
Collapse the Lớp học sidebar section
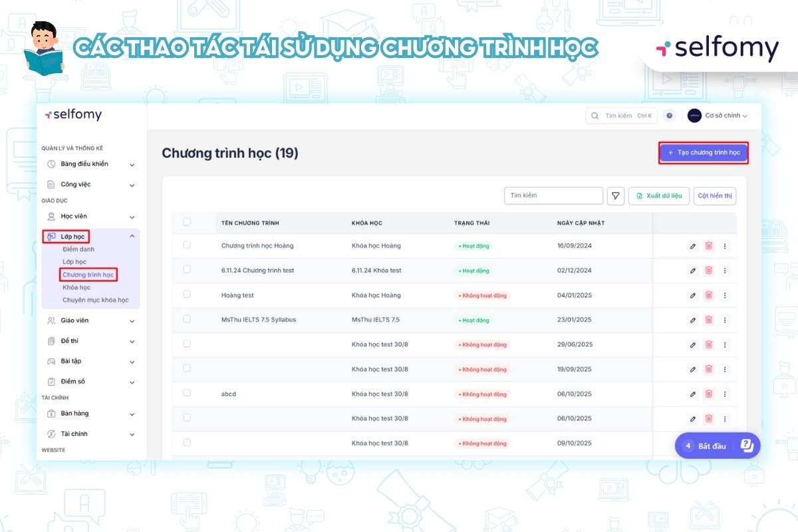click(132, 236)
